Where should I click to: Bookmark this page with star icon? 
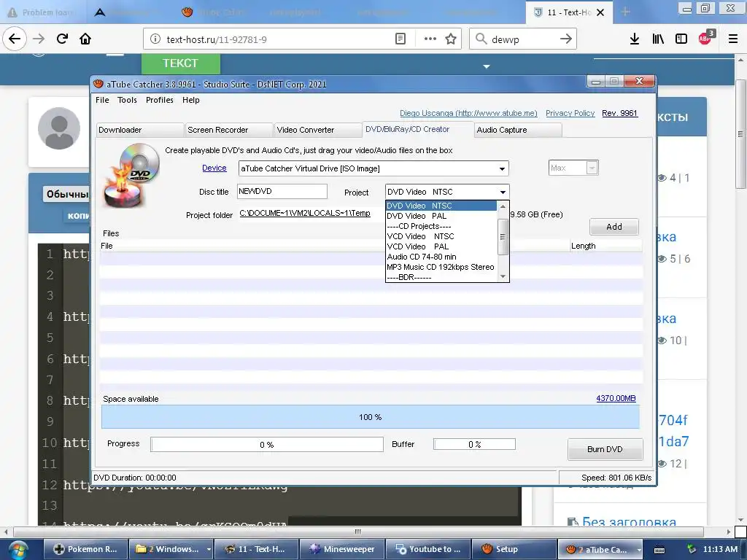coord(451,39)
